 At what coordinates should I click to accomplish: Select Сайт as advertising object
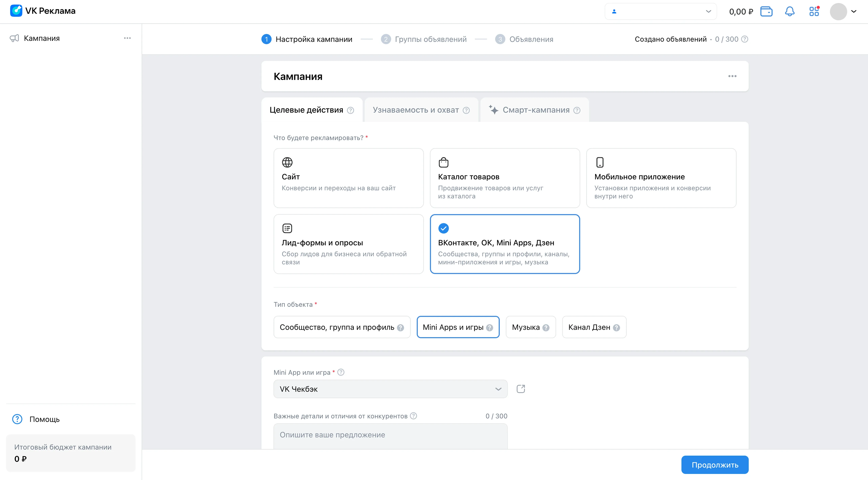[x=348, y=178]
